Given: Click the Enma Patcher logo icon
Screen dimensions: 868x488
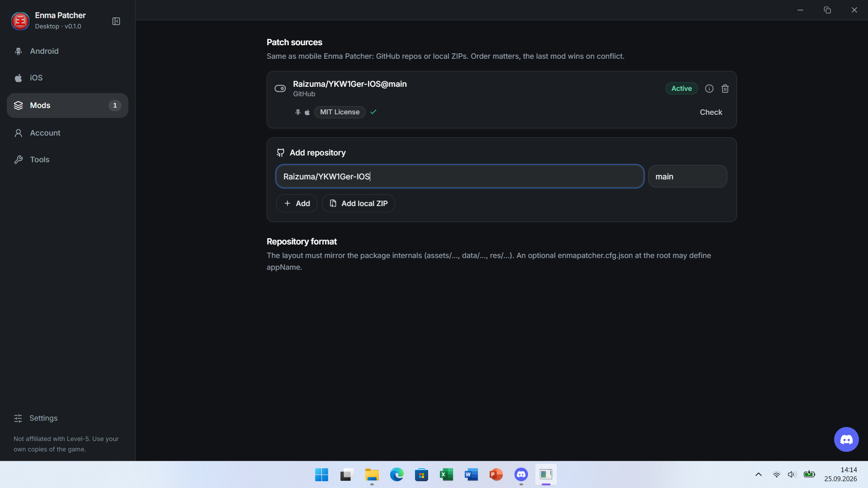Looking at the screenshot, I should (x=20, y=21).
